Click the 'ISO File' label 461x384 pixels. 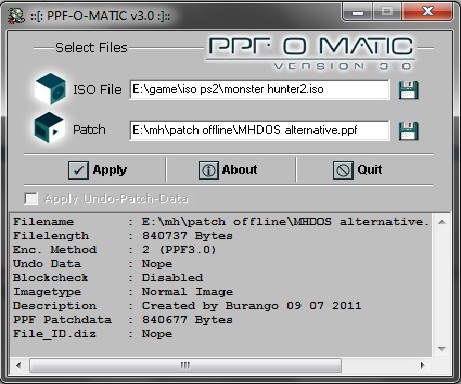click(x=97, y=89)
